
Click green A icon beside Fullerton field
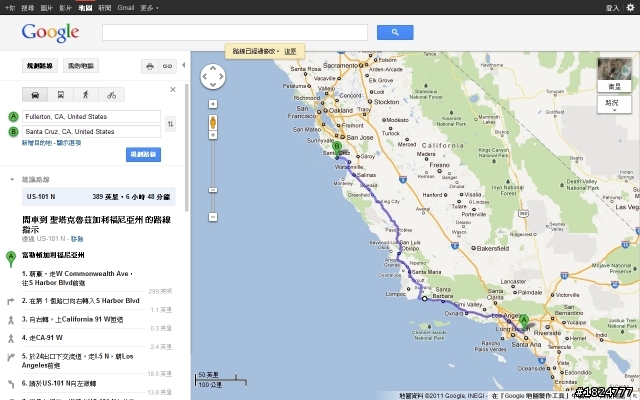(13, 117)
